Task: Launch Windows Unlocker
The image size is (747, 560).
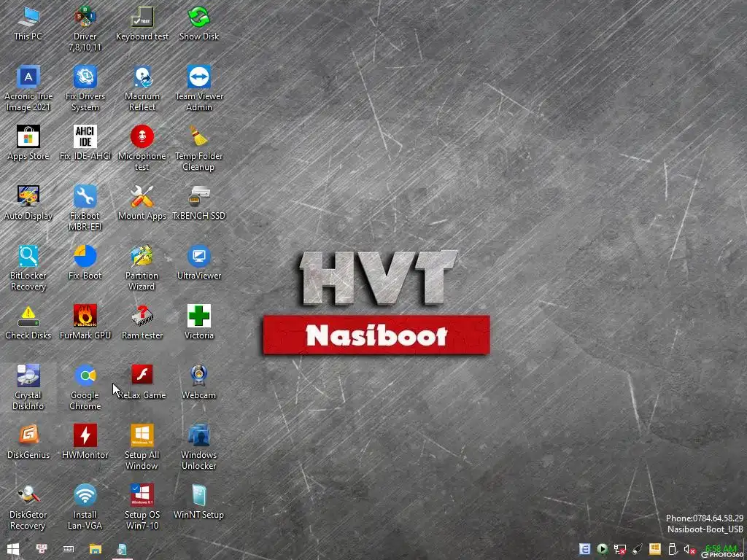Action: coord(199,448)
